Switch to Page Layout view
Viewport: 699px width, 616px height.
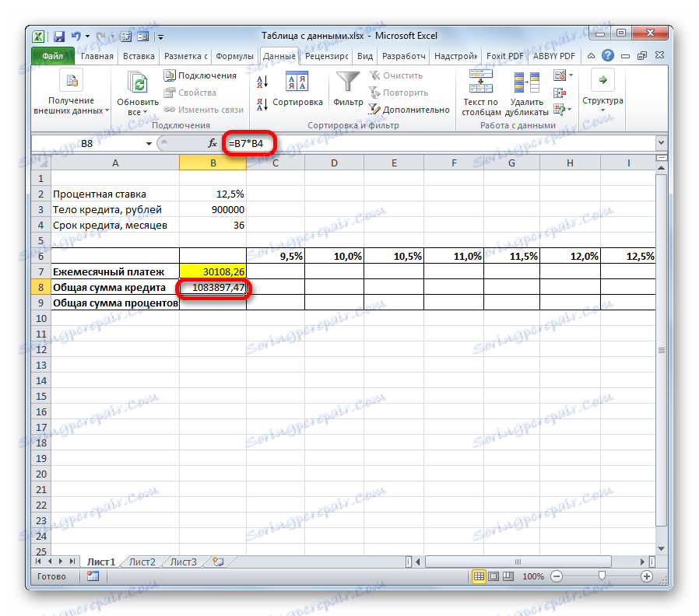click(x=494, y=577)
